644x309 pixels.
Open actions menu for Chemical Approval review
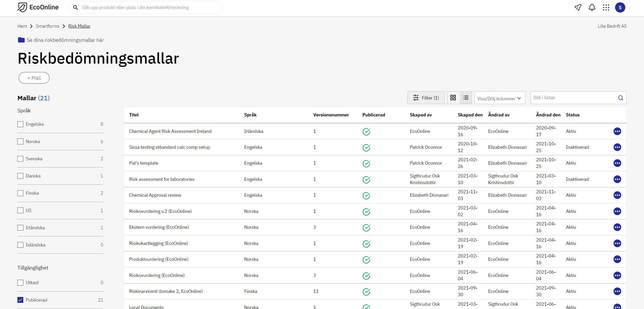point(617,195)
